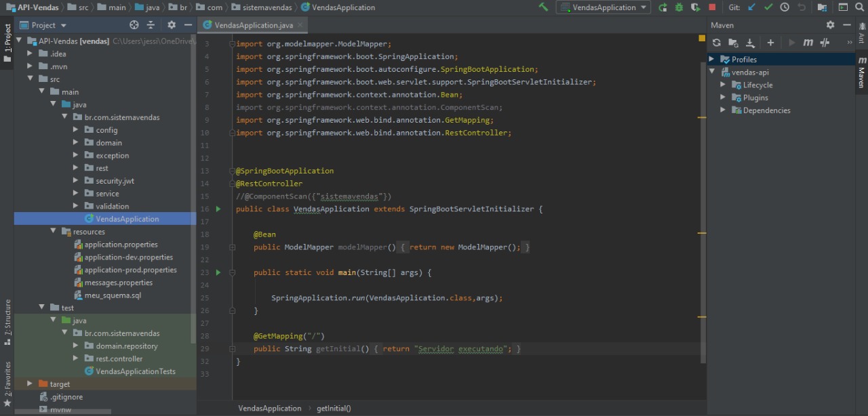
Task: Expand the Dependencies node in Maven
Action: click(723, 110)
